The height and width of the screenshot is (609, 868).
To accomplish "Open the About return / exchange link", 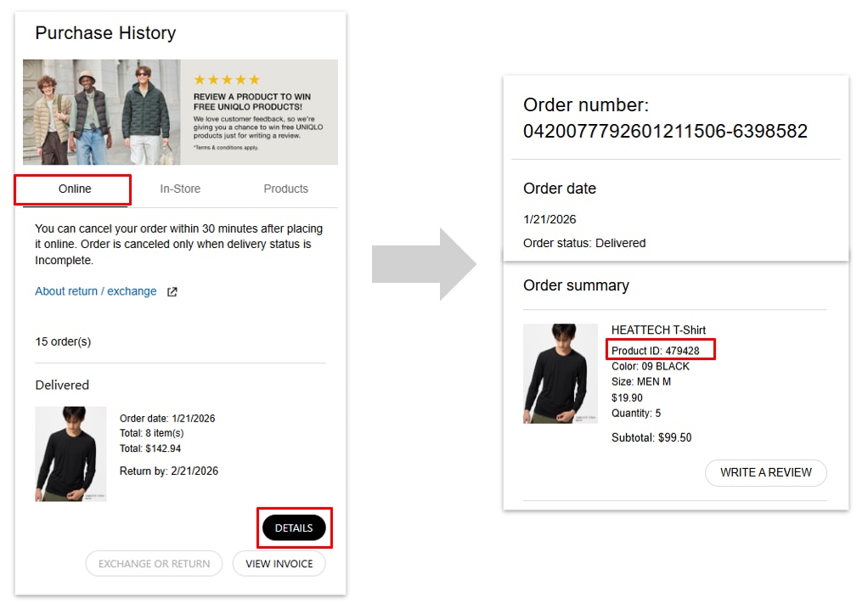I will (x=96, y=291).
